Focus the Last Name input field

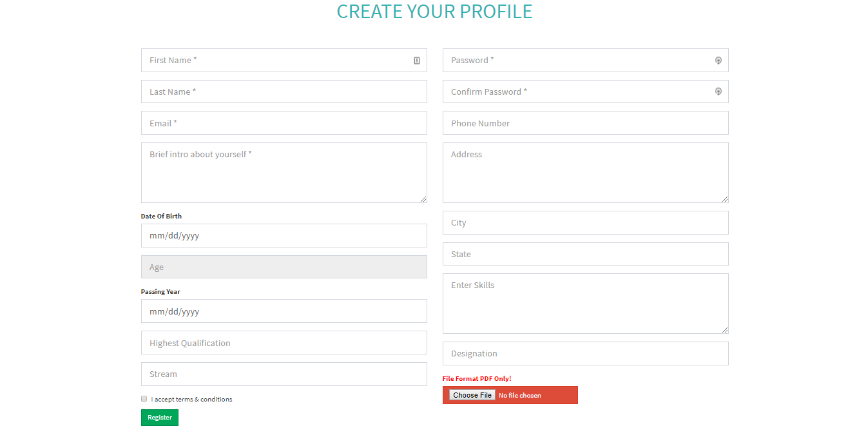[284, 92]
